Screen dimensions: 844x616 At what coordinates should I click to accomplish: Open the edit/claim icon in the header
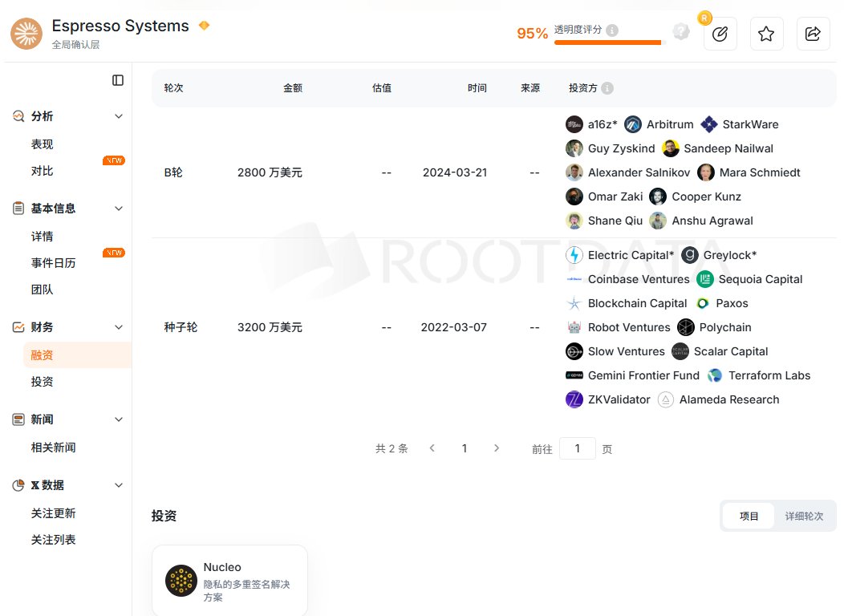720,34
